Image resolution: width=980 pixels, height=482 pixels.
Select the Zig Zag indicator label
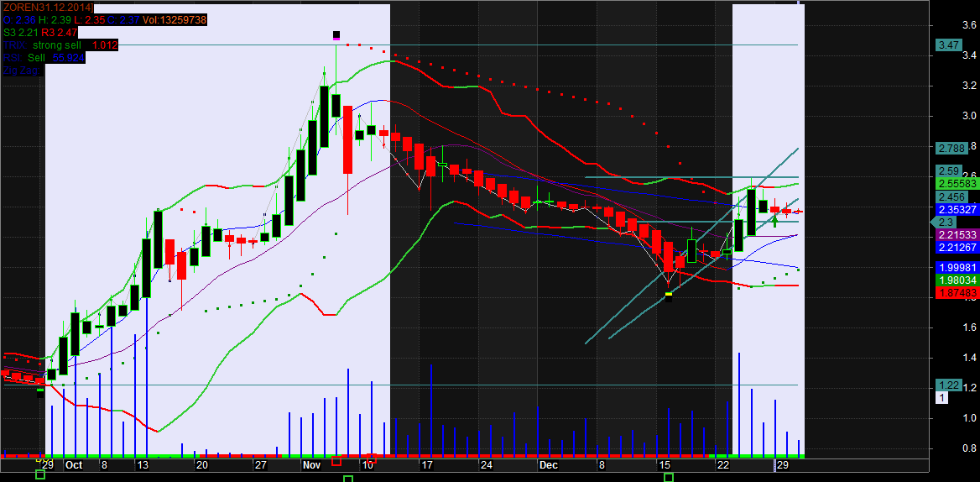20,70
